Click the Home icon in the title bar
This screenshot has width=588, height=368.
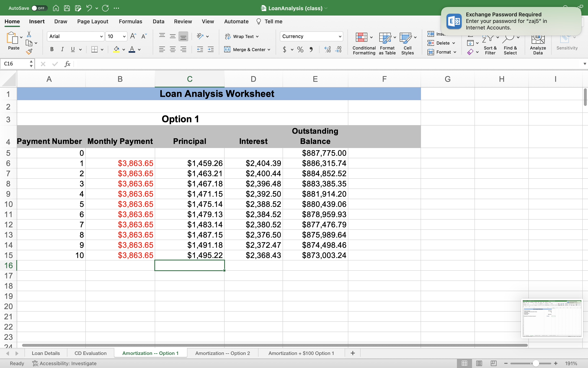[56, 8]
